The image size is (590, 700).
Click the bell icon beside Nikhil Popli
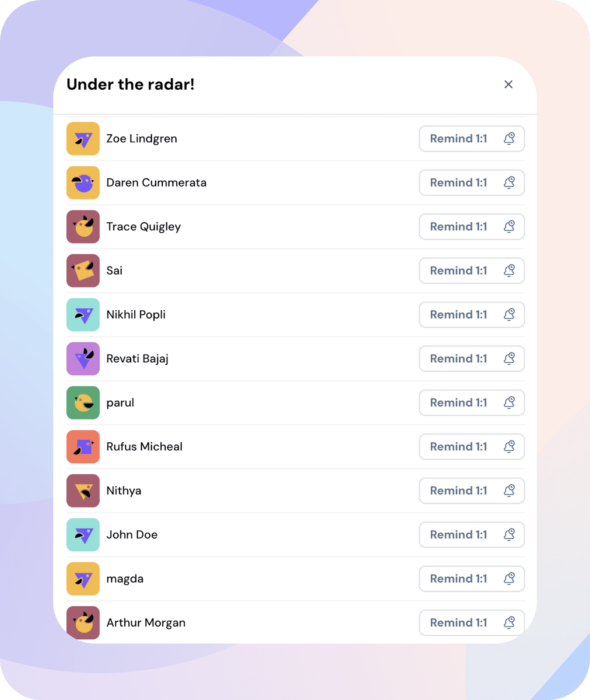tap(509, 315)
